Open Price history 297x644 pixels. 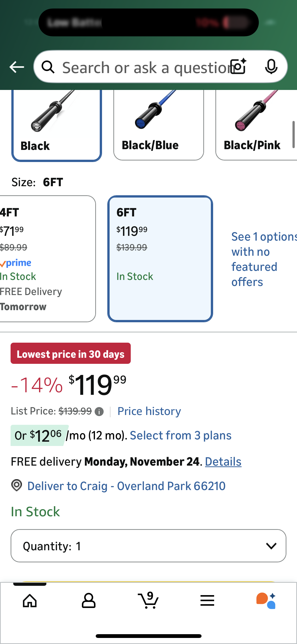(x=149, y=411)
